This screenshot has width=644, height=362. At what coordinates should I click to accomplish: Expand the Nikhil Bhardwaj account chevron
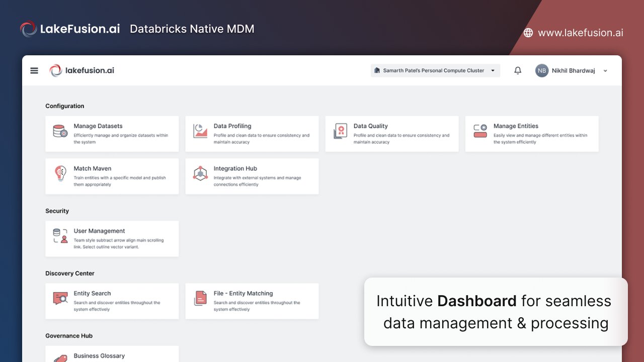(605, 71)
